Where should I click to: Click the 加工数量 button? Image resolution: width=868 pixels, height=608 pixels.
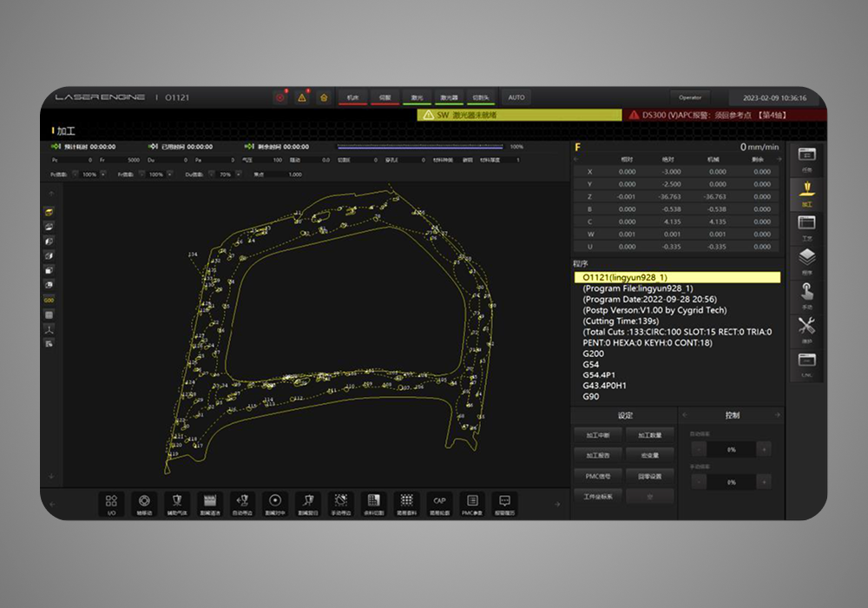click(x=650, y=435)
